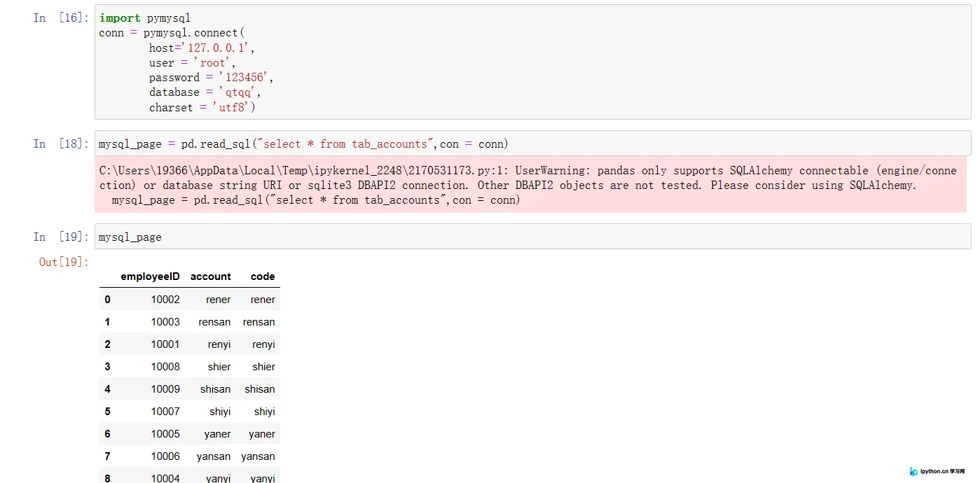
Task: Click employeeID value 10001
Action: click(165, 344)
